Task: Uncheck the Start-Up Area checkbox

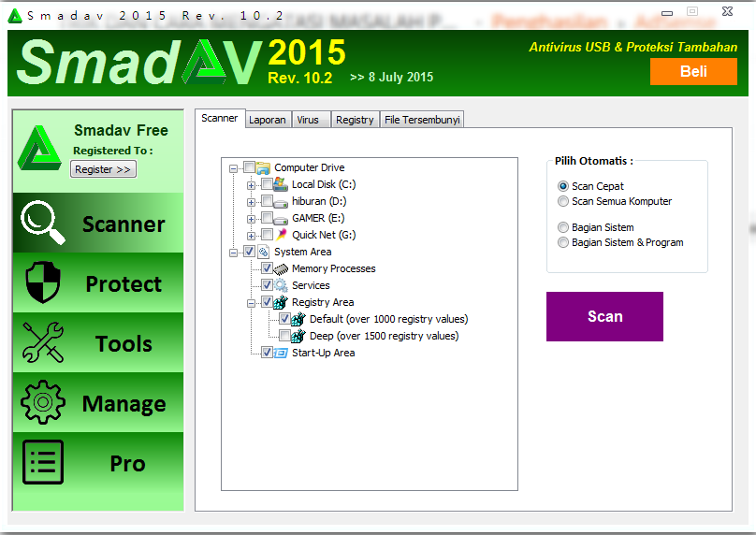Action: click(x=267, y=353)
